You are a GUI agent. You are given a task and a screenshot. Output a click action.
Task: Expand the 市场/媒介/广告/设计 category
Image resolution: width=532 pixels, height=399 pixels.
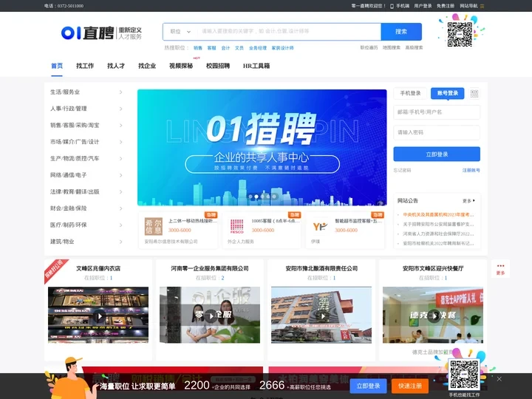[120, 142]
